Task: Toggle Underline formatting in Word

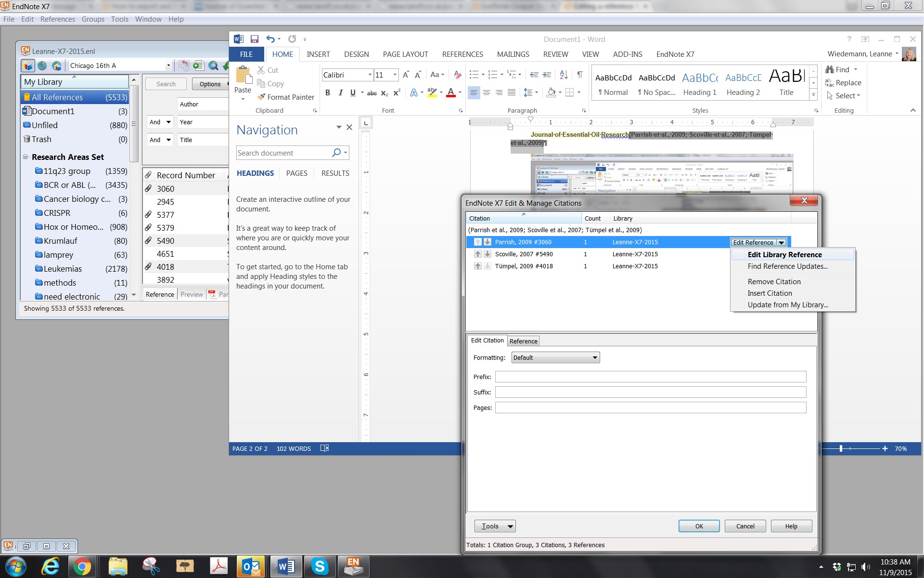Action: click(353, 92)
